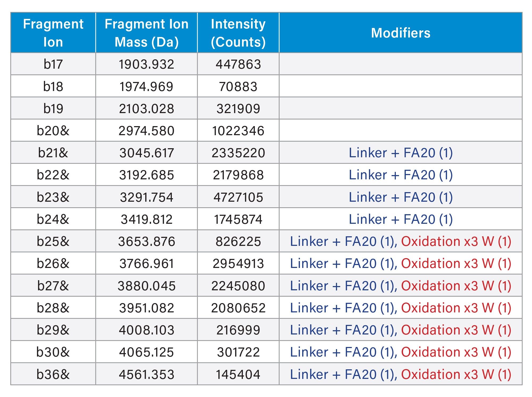
Task: Select the b29& fragment ion cell
Action: [53, 330]
